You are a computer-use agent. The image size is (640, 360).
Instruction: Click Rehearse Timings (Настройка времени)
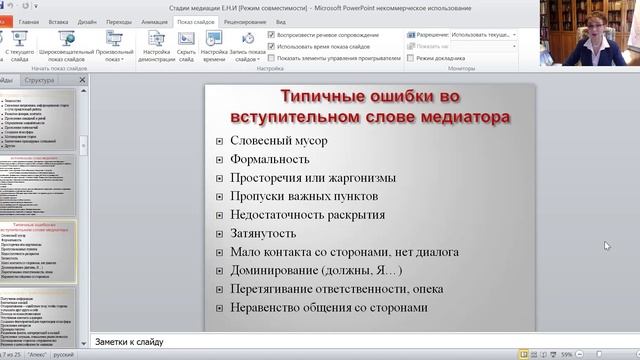click(214, 46)
